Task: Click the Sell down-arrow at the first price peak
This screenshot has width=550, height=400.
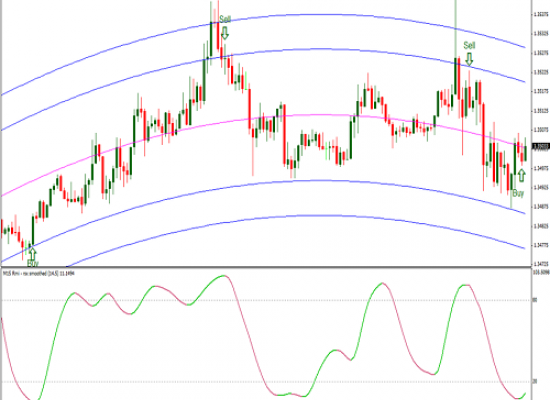Action: coord(225,33)
